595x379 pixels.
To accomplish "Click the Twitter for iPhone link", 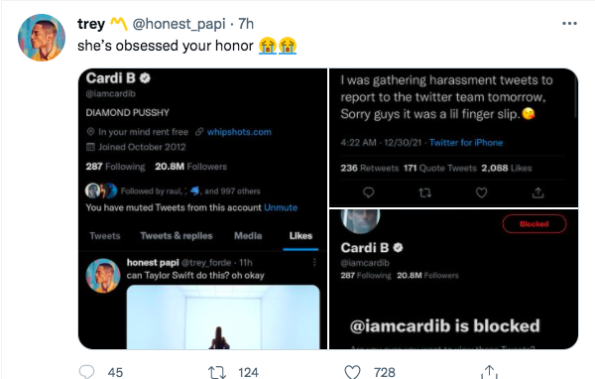I will 466,143.
